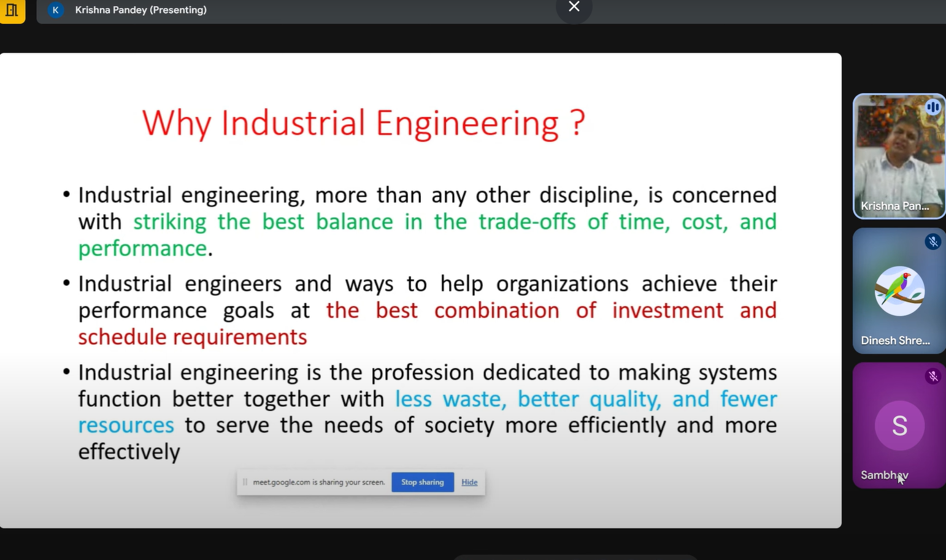Click the "Krishna Pandey (Presenting)" banner
The width and height of the screenshot is (946, 560).
(140, 10)
